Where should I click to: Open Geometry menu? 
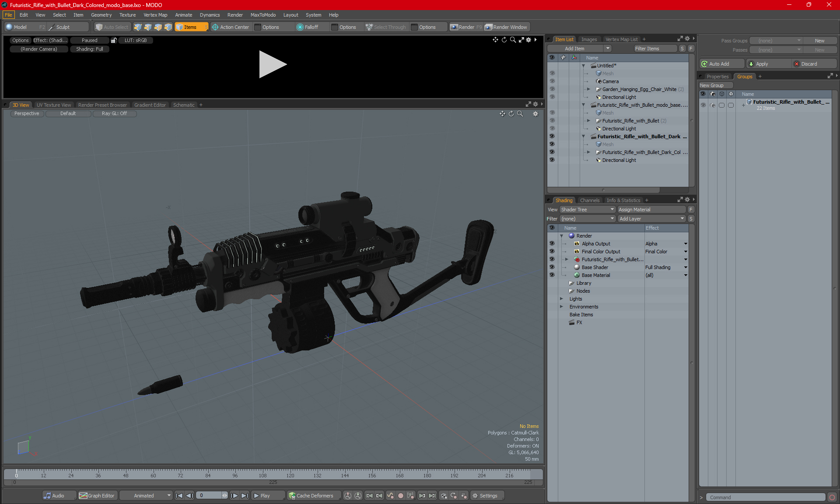pyautogui.click(x=101, y=15)
